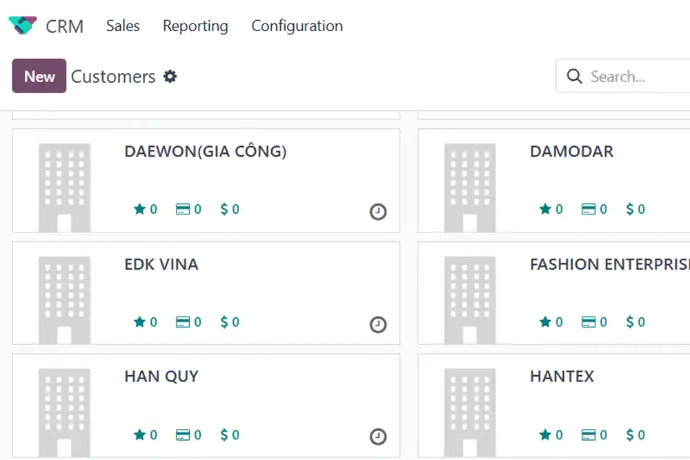The height and width of the screenshot is (460, 690).
Task: Click the dollar invoiced icon on HAN QUY card
Action: coord(224,435)
